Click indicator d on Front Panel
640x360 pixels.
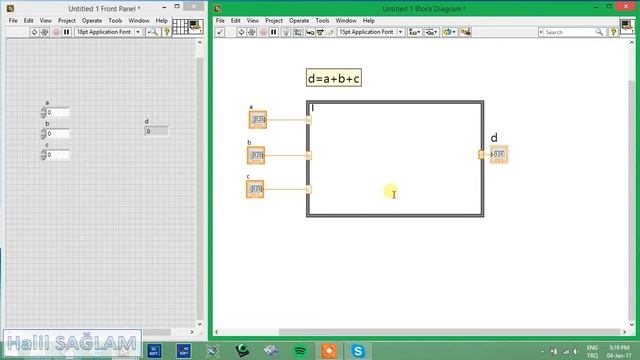pyautogui.click(x=156, y=131)
